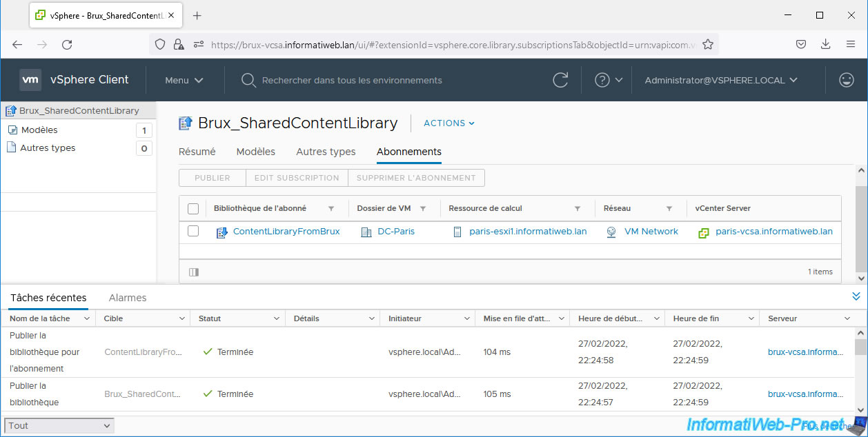The image size is (868, 437).
Task: Switch to the Autres types tab
Action: (x=326, y=152)
